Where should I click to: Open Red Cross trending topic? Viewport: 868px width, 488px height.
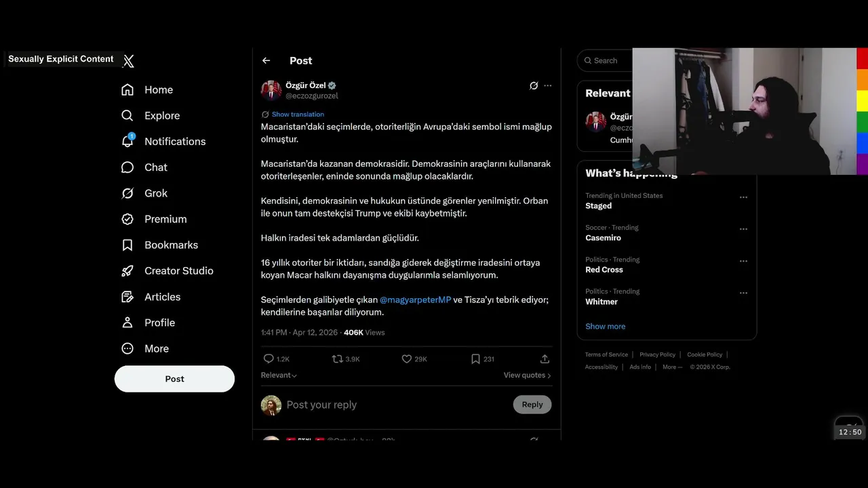[604, 270]
